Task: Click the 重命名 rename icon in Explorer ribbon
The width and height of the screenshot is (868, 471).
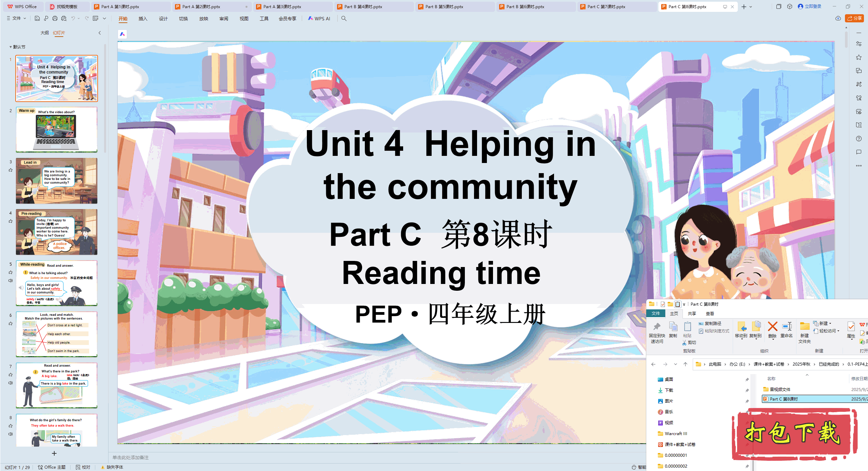Action: (x=787, y=330)
